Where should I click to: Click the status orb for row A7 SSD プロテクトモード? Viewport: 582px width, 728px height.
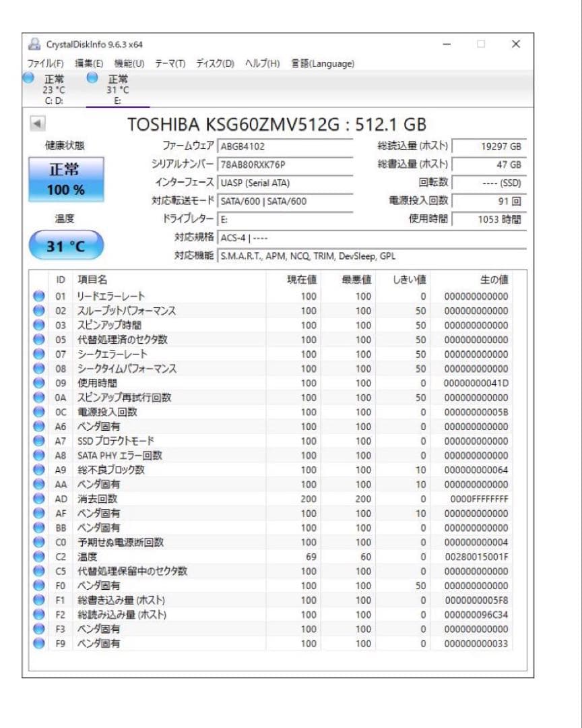[39, 441]
